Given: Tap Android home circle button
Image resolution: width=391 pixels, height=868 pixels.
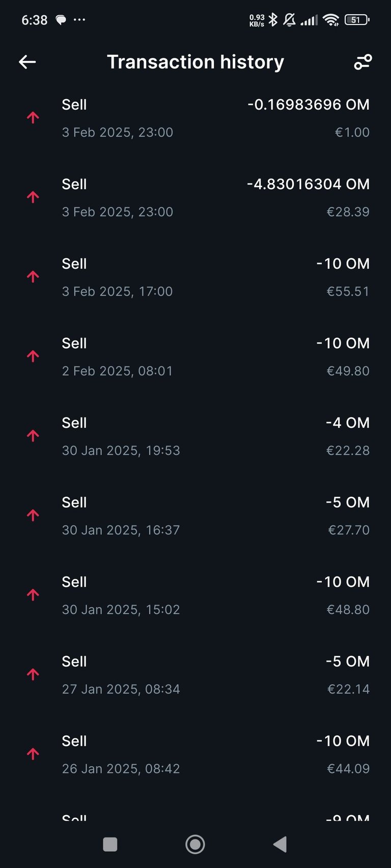Looking at the screenshot, I should pyautogui.click(x=195, y=845).
